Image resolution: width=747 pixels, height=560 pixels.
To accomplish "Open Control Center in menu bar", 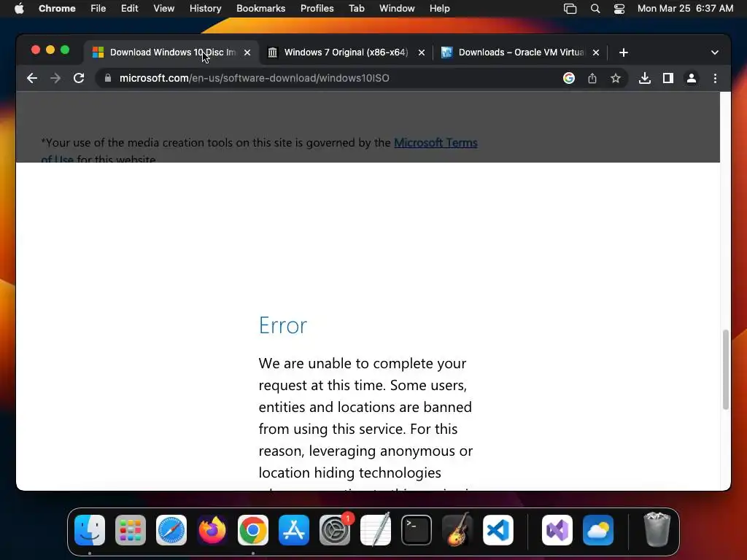I will pos(619,9).
